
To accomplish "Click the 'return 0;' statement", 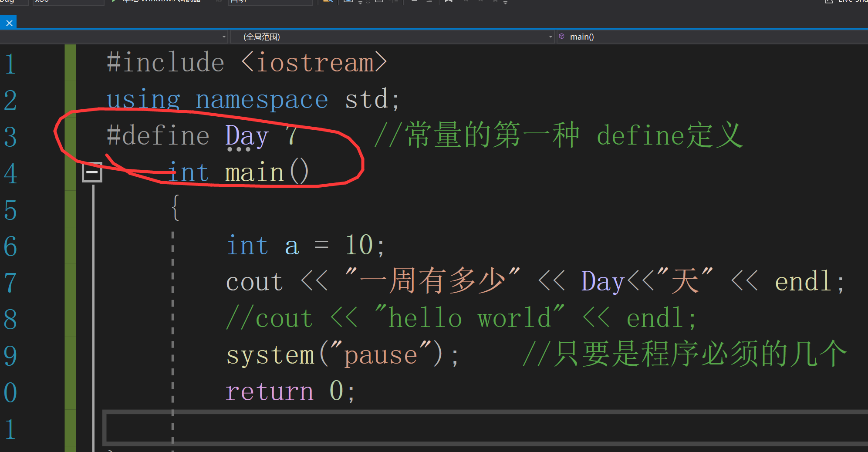I will click(x=290, y=391).
